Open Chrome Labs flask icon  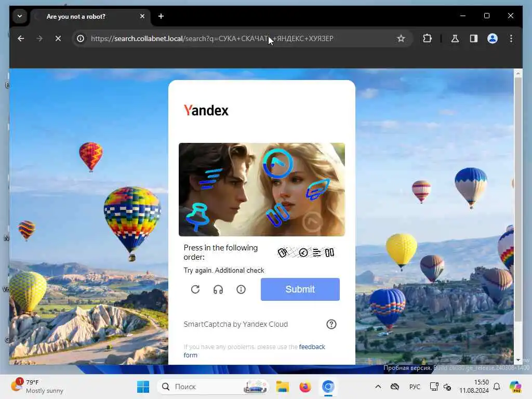tap(455, 38)
